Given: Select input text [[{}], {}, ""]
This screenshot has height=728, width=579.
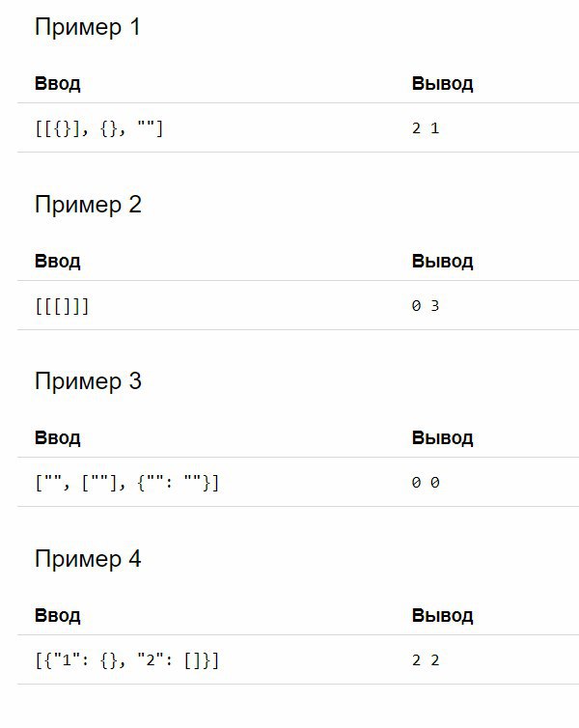Looking at the screenshot, I should [99, 128].
